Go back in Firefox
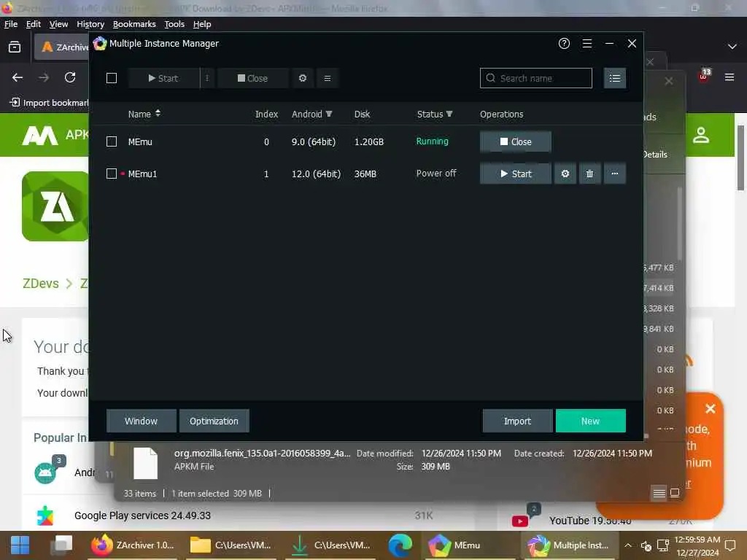The height and width of the screenshot is (560, 747). pos(18,77)
